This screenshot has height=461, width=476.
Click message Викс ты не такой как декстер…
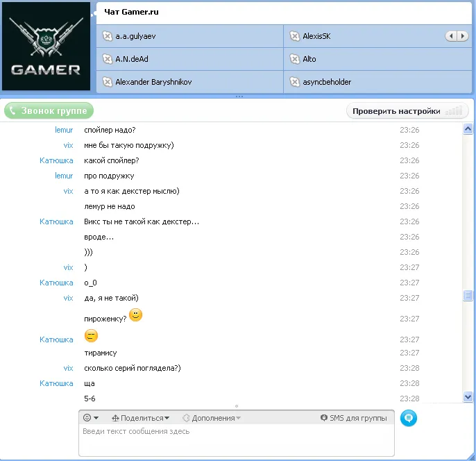tap(142, 221)
